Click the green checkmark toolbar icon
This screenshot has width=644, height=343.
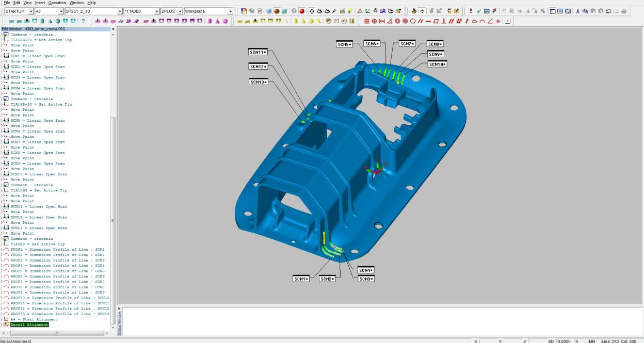tap(478, 11)
